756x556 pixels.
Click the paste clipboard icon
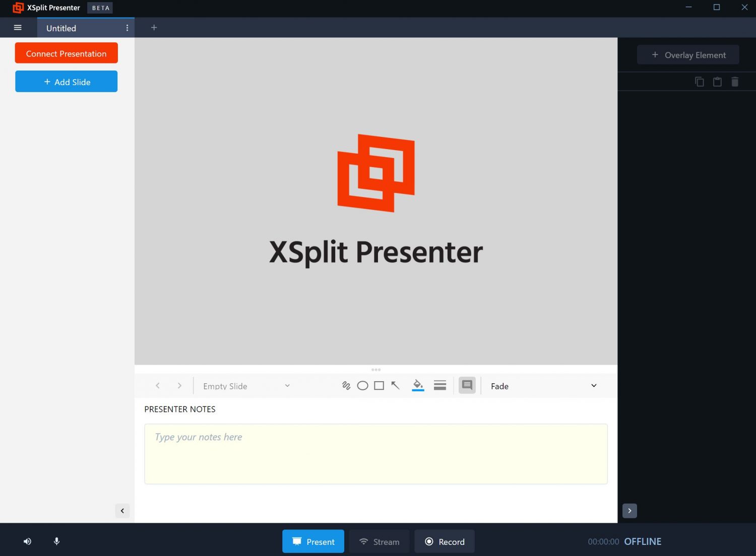[717, 82]
